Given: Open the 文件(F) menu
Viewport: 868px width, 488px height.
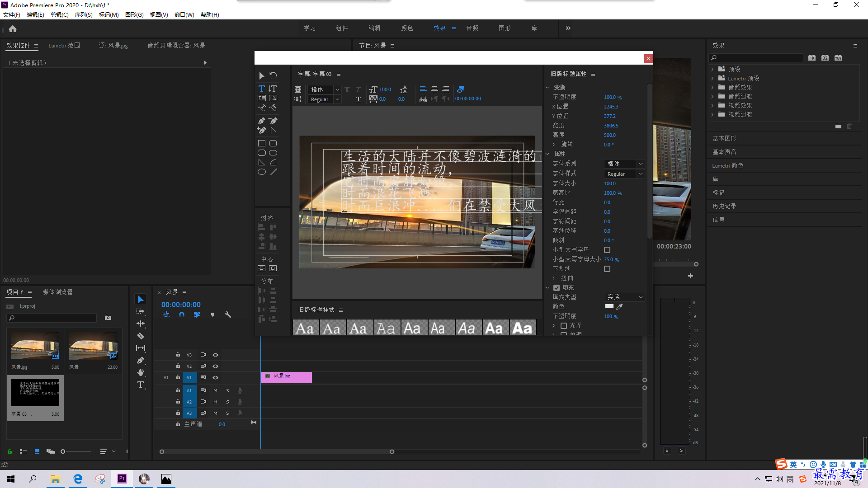Looking at the screenshot, I should click(x=12, y=15).
